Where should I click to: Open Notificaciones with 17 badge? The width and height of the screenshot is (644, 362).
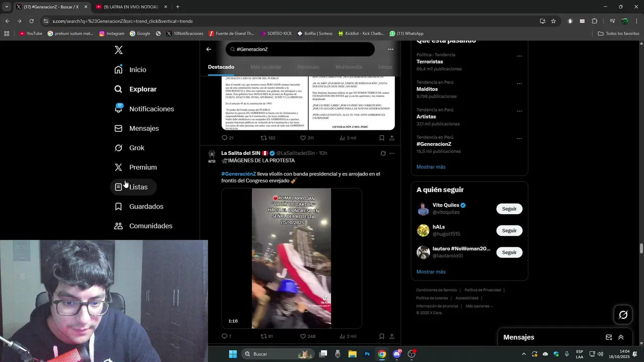pos(144,109)
